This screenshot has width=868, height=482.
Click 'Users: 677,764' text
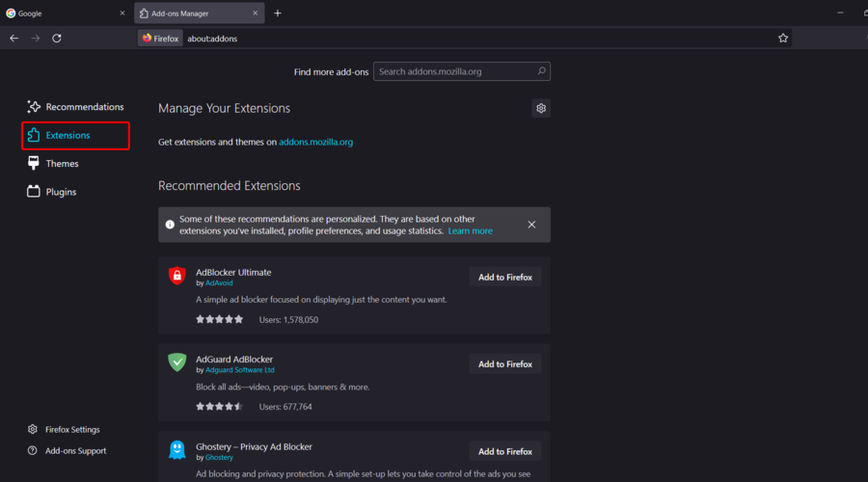click(x=285, y=407)
